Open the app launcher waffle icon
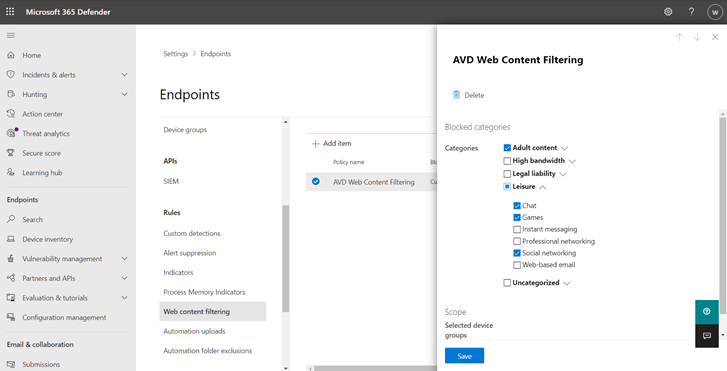Image resolution: width=727 pixels, height=371 pixels. (10, 12)
